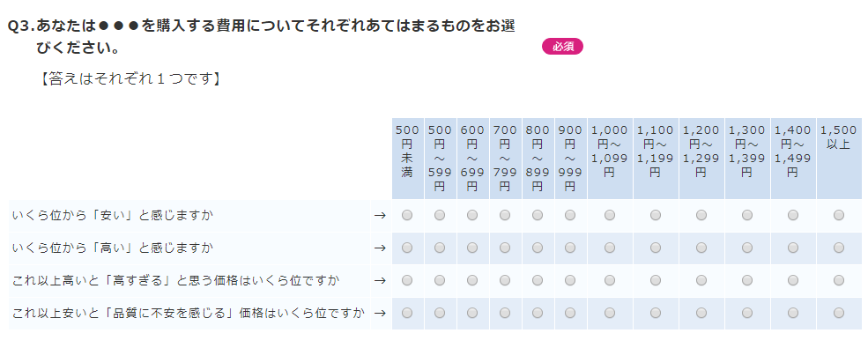Select 1,400円～1,499円 for the「高すぎる」row

(793, 280)
